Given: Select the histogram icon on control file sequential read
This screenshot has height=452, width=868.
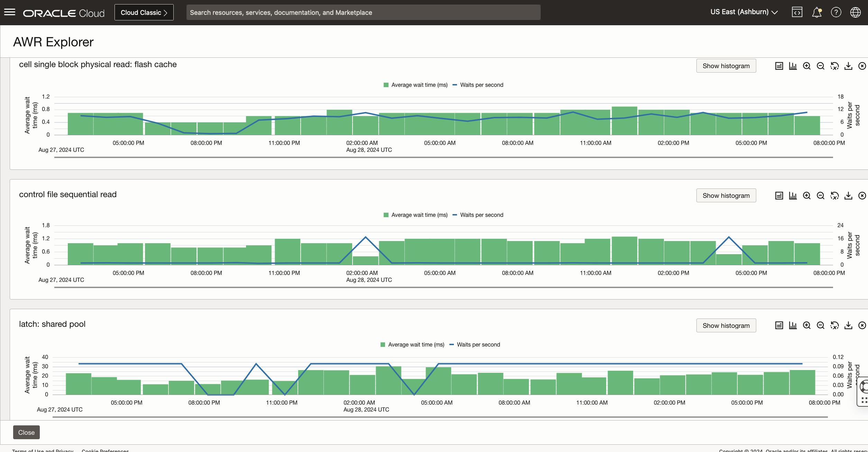Looking at the screenshot, I should 793,195.
